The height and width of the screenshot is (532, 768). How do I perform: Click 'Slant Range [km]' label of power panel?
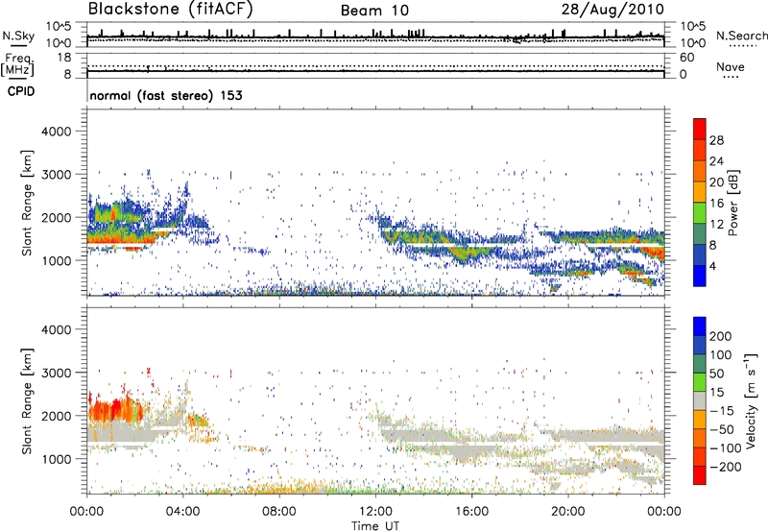(x=27, y=203)
